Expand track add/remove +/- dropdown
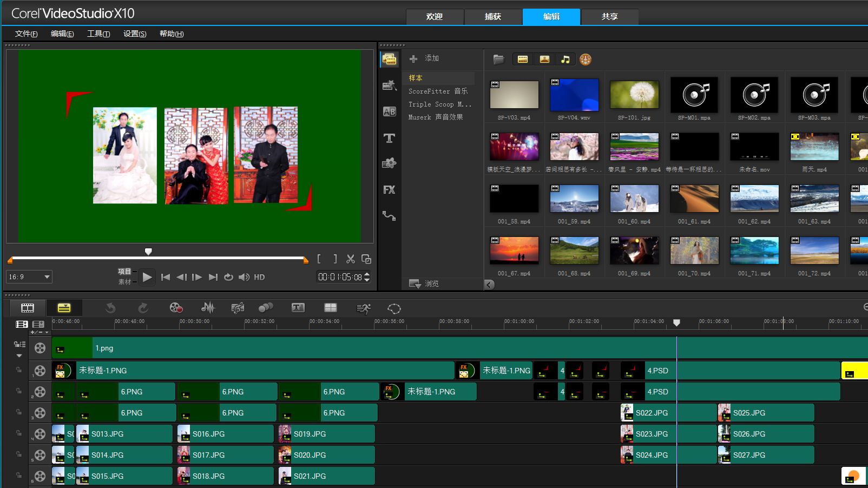Screen dimensions: 868x488 (x=40, y=332)
